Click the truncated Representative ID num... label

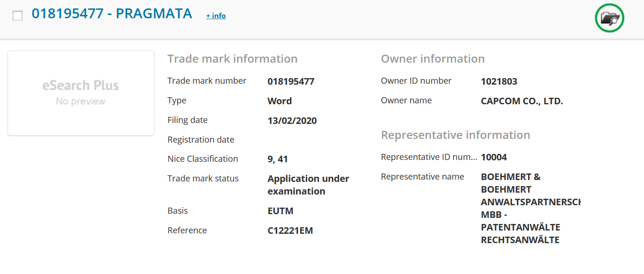[429, 157]
